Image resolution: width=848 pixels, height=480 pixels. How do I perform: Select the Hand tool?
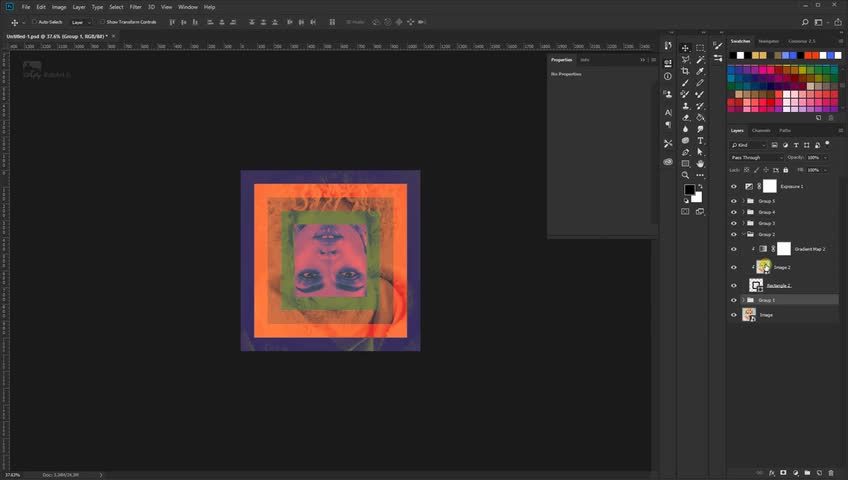click(x=700, y=164)
